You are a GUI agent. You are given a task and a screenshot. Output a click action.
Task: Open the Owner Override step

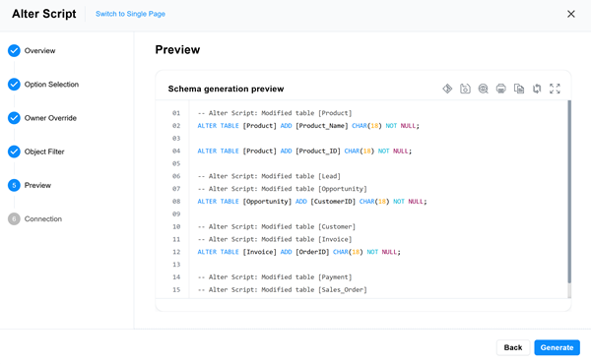(50, 118)
